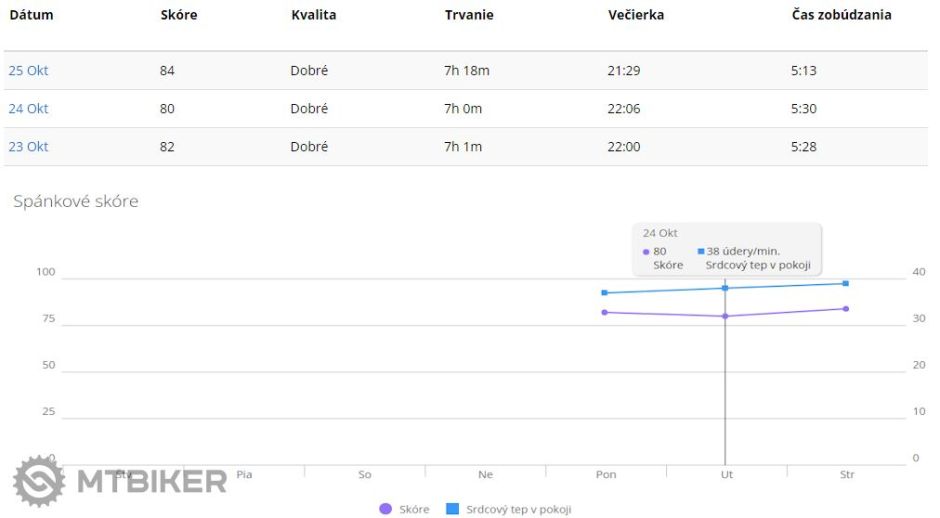The width and height of the screenshot is (940, 518).
Task: Click the Čas zobúdzania column header
Action: point(840,15)
